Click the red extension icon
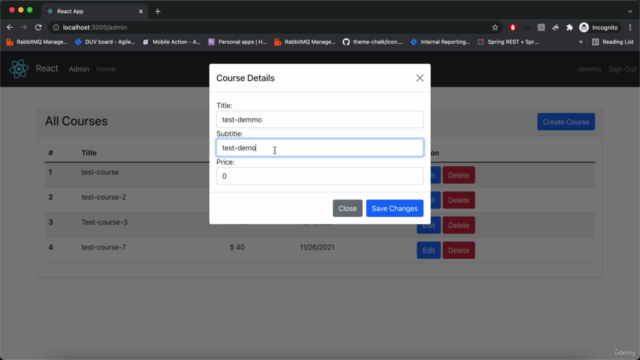640x360 pixels. 513,27
